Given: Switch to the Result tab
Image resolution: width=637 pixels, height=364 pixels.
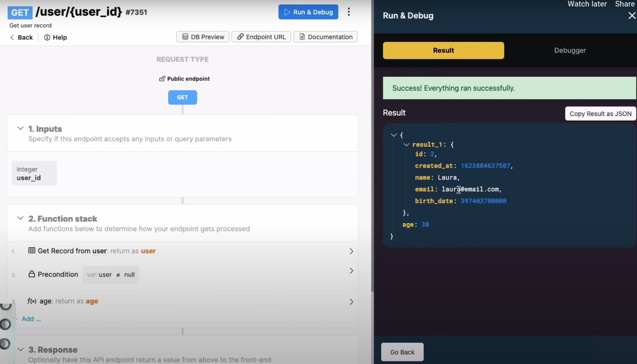Looking at the screenshot, I should click(443, 50).
